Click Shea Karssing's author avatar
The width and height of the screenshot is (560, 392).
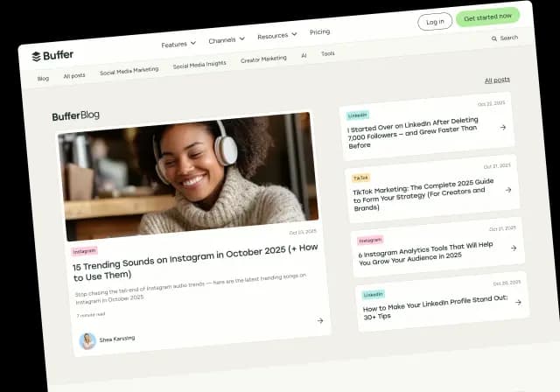(x=87, y=341)
